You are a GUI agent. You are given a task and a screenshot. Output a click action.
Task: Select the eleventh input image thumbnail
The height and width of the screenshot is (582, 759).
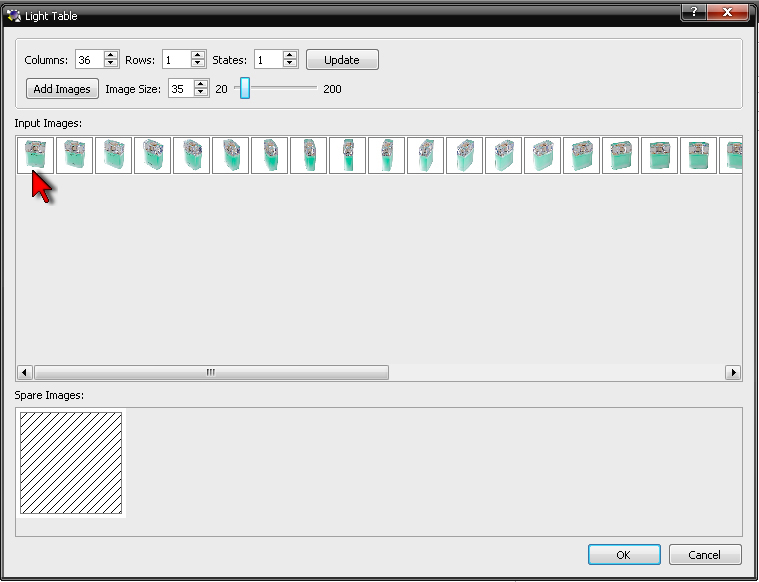coord(425,155)
